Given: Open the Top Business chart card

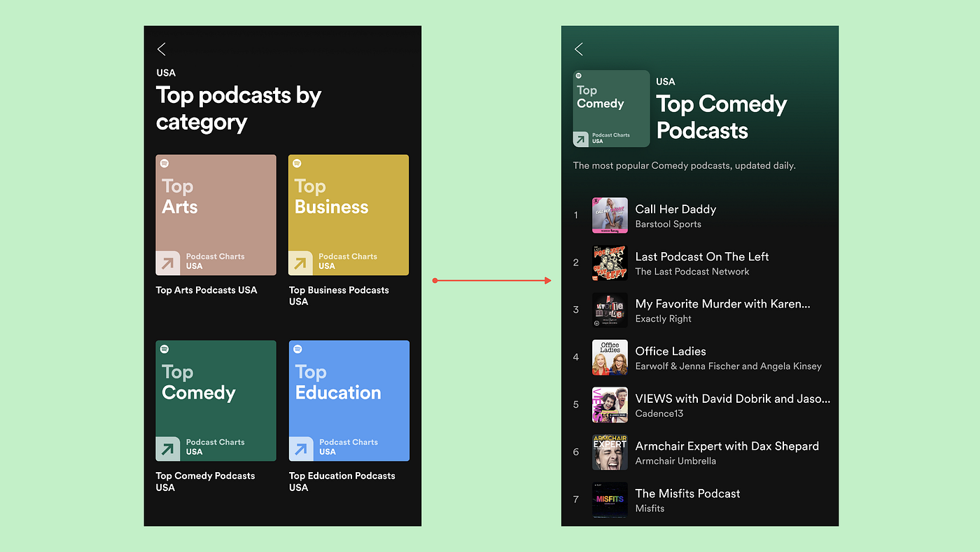Looking at the screenshot, I should tap(349, 215).
